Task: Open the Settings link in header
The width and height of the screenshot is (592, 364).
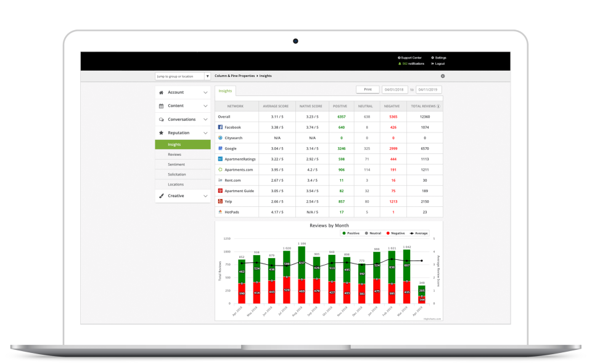Action: coord(439,58)
